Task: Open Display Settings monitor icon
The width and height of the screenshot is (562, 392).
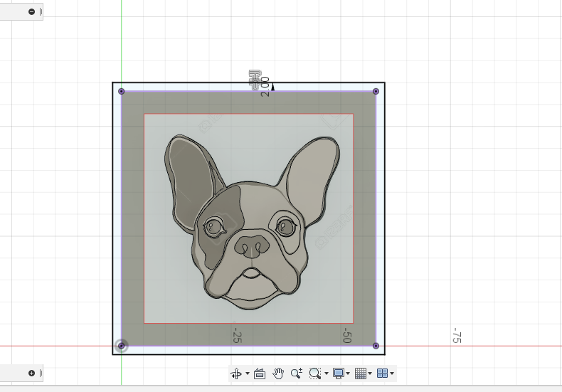Action: pos(339,374)
